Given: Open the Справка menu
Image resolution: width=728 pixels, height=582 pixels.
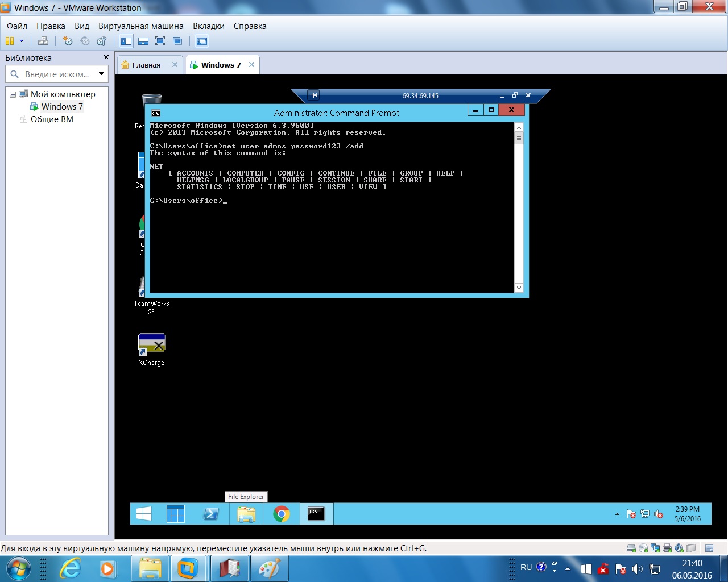Looking at the screenshot, I should 250,26.
